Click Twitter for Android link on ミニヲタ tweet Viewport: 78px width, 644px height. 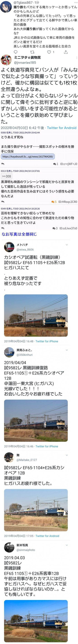tap(62, 128)
